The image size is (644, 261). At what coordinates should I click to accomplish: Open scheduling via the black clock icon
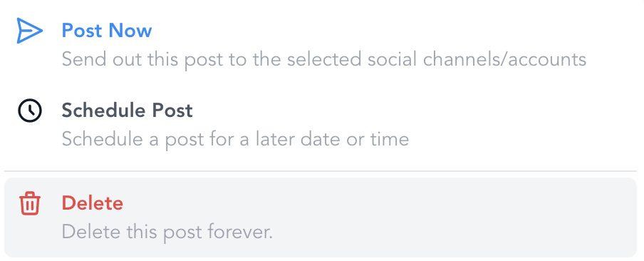[30, 111]
